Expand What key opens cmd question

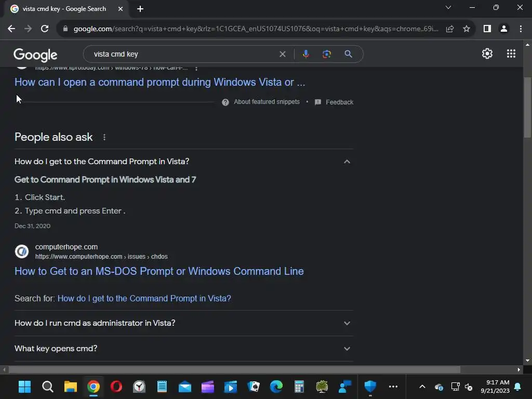(x=184, y=349)
